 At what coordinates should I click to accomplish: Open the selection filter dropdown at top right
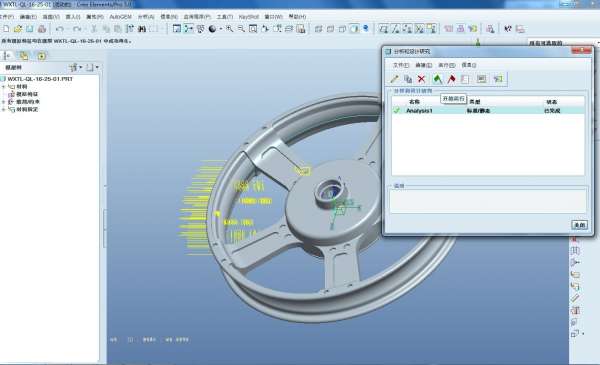pos(562,43)
